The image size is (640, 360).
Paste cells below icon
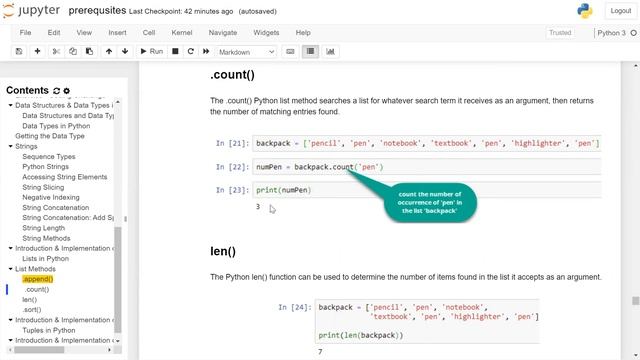[x=89, y=51]
